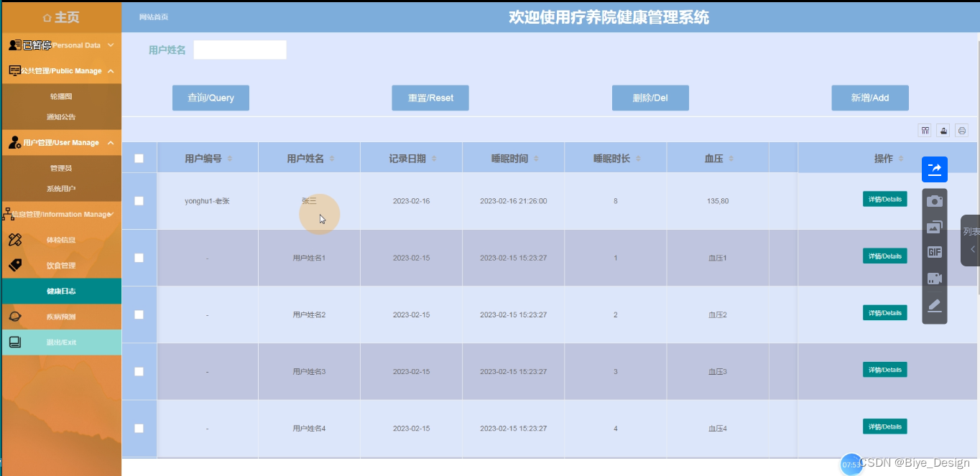Open Details for the 用户姓名1 row
The image size is (980, 476).
click(884, 256)
